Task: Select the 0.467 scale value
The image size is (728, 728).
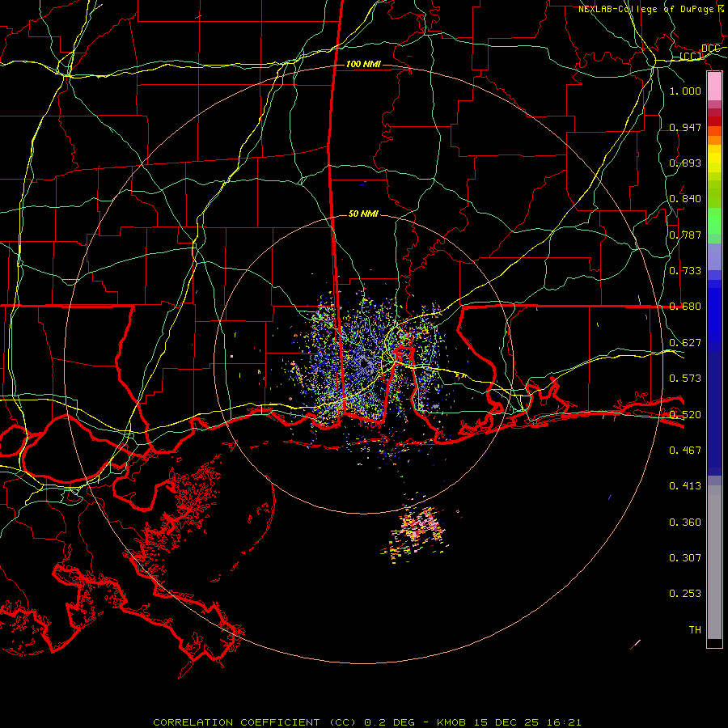Action: (x=685, y=451)
